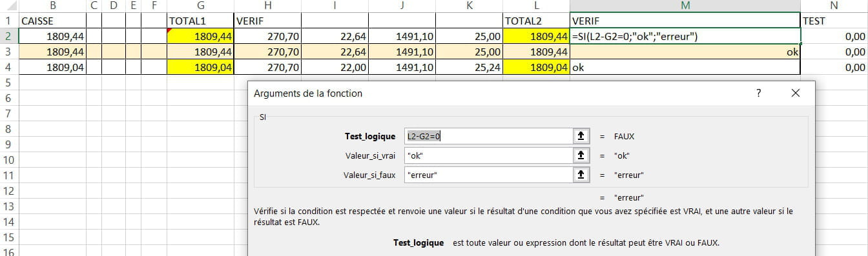
Task: Select column K header
Action: tap(469, 6)
